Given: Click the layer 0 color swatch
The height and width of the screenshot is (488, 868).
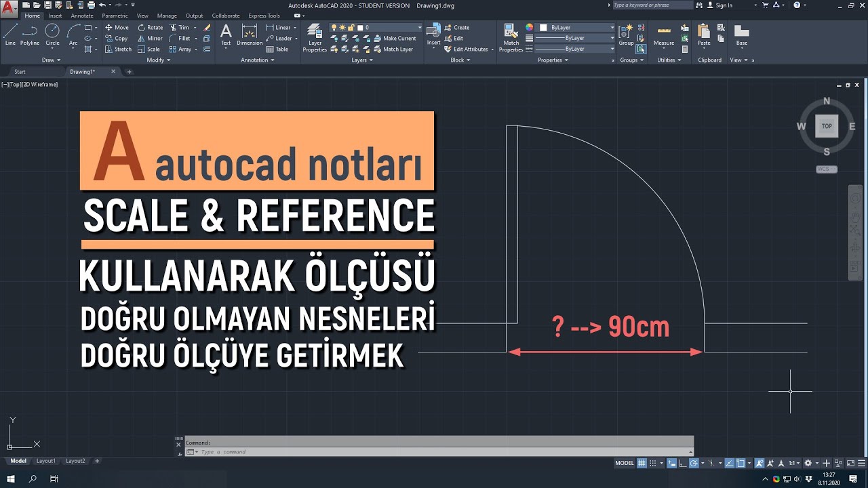Looking at the screenshot, I should tap(360, 28).
